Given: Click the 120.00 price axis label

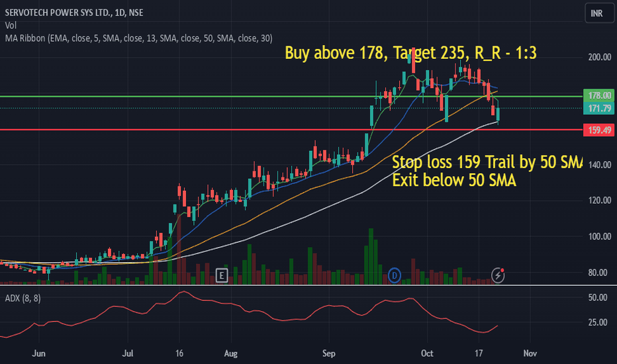Looking at the screenshot, I should (599, 201).
